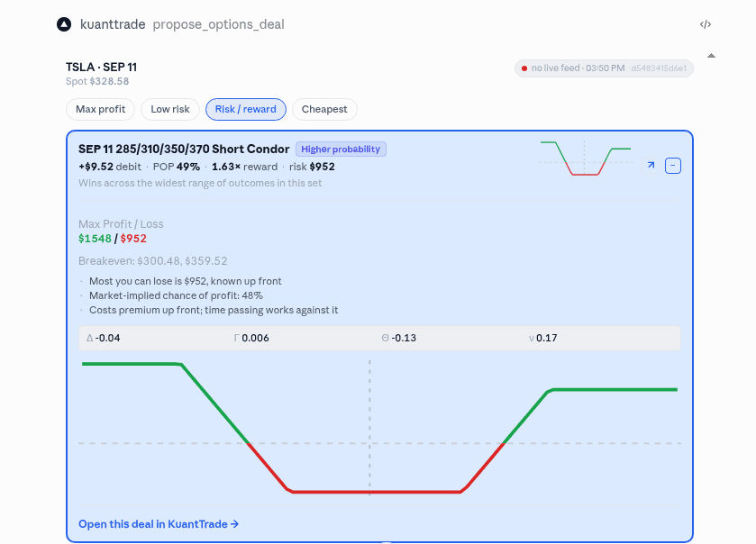The height and width of the screenshot is (544, 756).
Task: Click the Gamma 0.006 greek value
Action: (251, 338)
